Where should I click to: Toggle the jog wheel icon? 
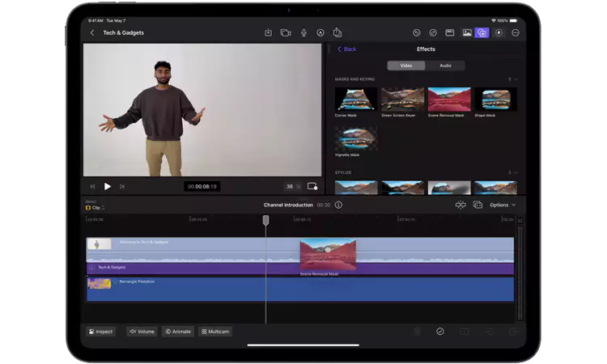click(499, 33)
